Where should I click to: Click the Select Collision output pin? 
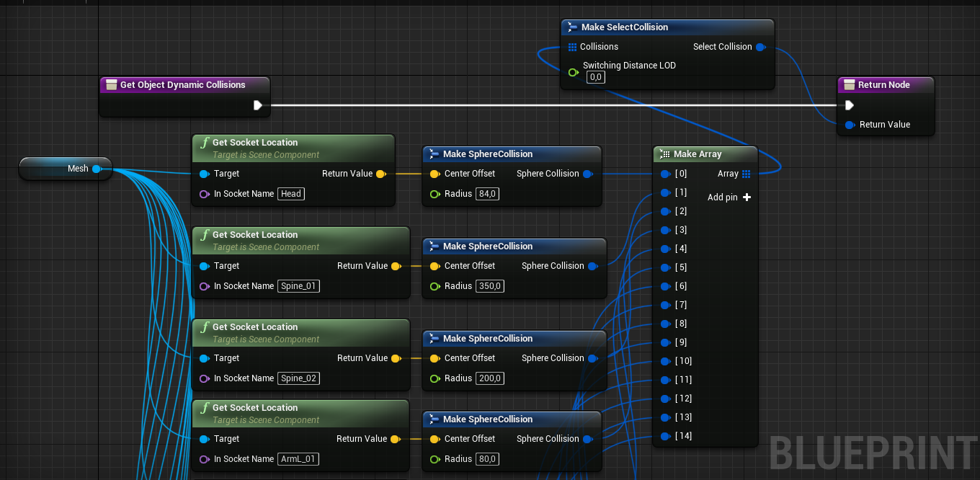click(759, 47)
